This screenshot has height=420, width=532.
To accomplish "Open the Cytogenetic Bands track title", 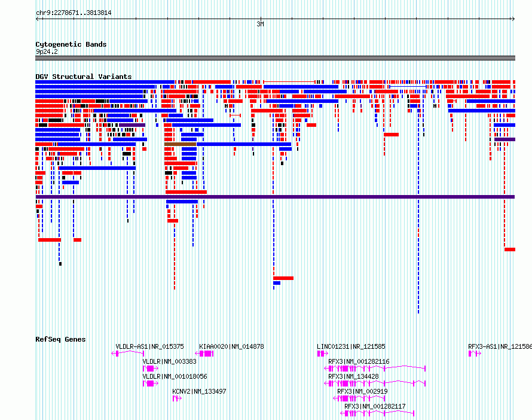I will coord(71,44).
